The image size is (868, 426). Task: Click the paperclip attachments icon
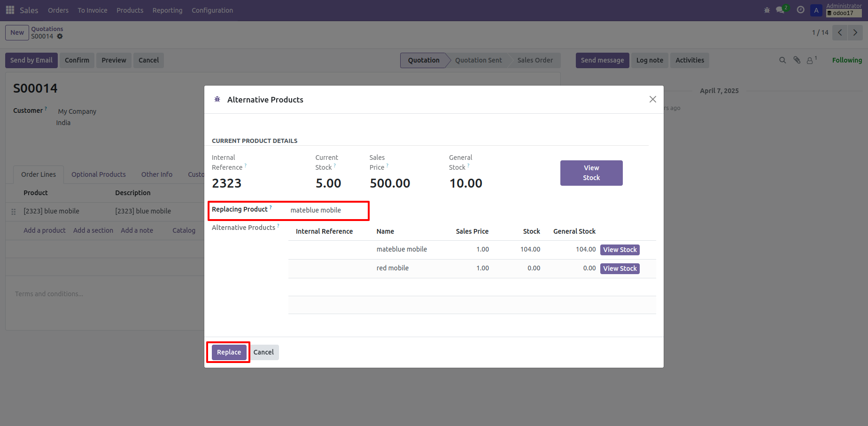pos(797,60)
